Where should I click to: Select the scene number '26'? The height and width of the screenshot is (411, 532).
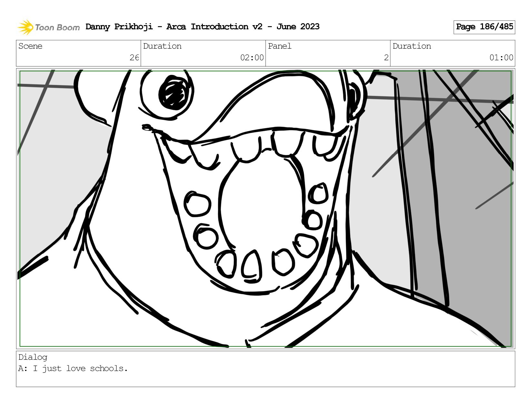tap(134, 58)
